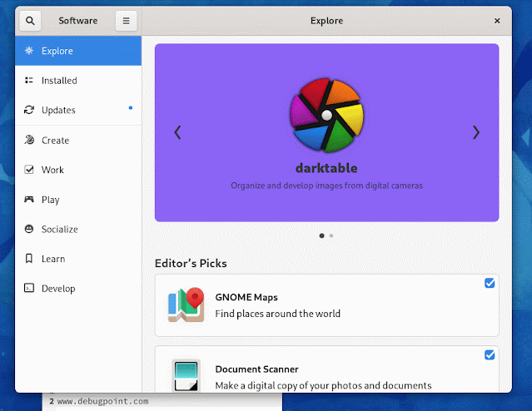Open the hamburger main menu
The image size is (532, 411).
pyautogui.click(x=126, y=21)
